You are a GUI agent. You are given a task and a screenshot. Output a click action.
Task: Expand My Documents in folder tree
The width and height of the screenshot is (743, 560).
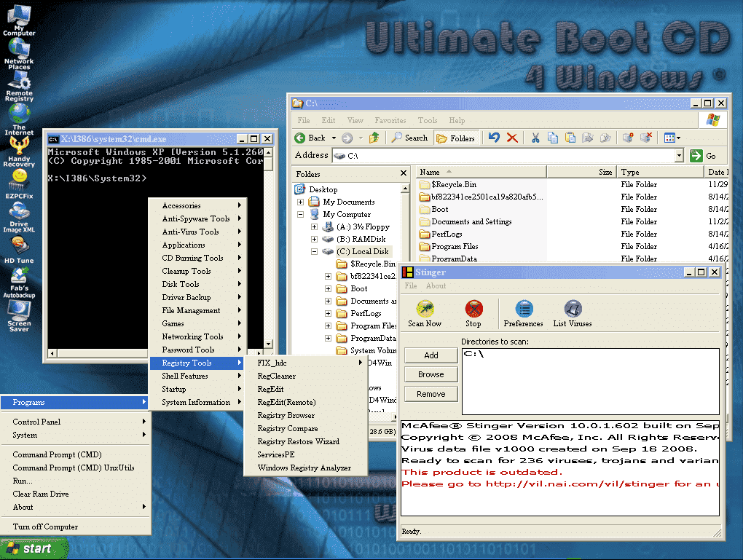[x=300, y=202]
